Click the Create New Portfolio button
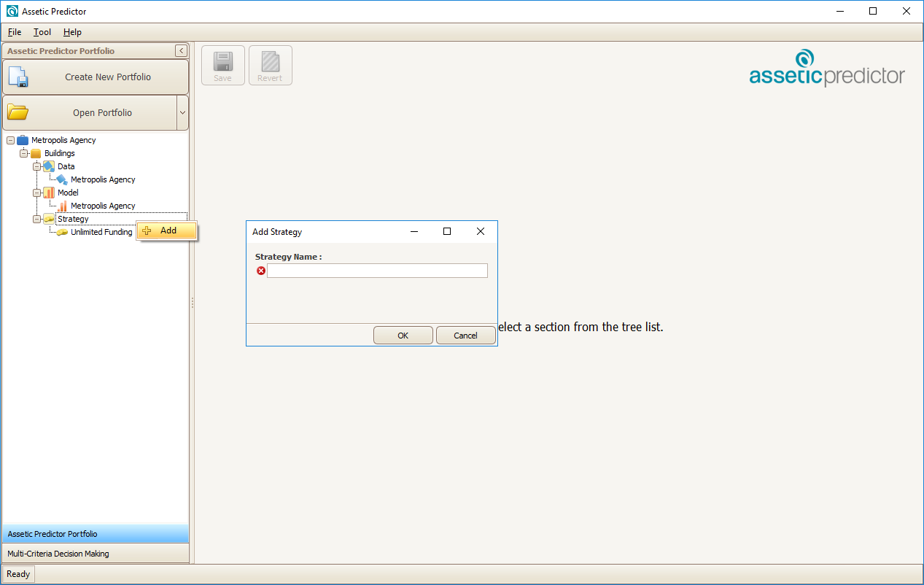924x585 pixels. [96, 77]
